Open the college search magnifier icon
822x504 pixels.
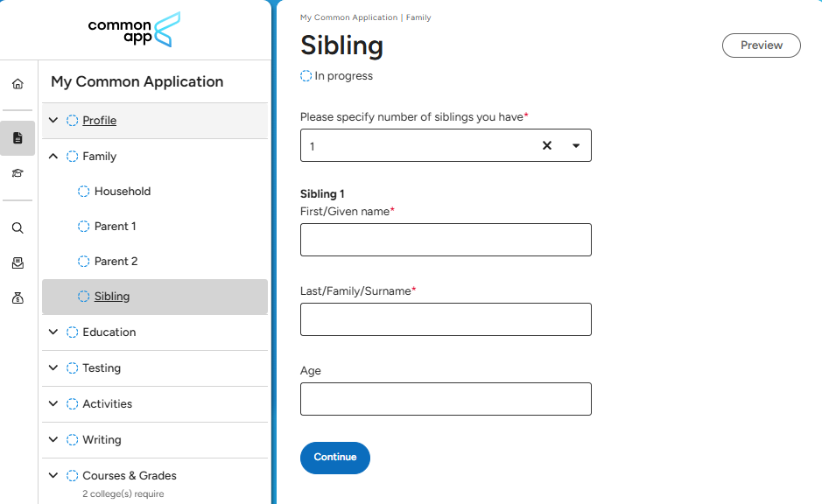point(18,228)
